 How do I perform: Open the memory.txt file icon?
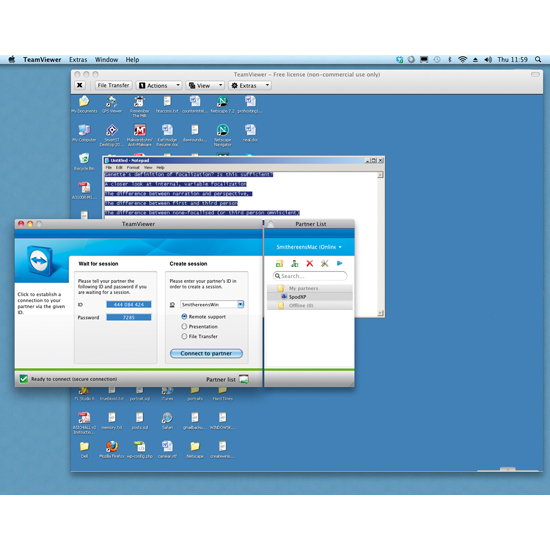(112, 421)
